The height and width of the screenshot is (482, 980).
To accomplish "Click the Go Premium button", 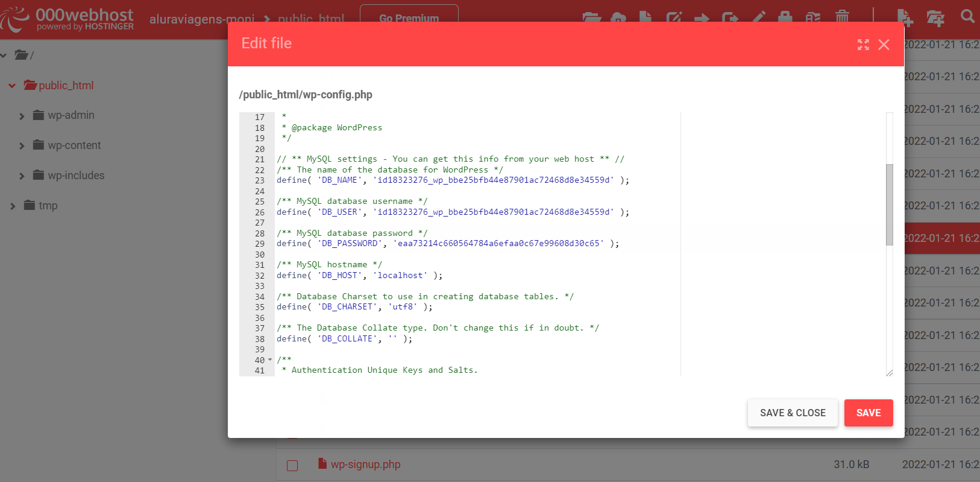I will pyautogui.click(x=409, y=17).
